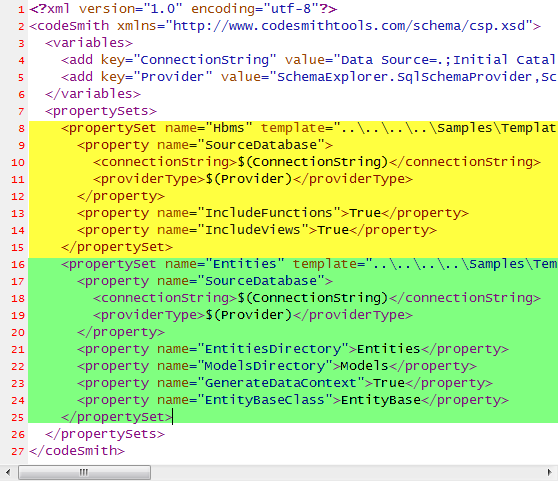Click "SourceDatabase" on line 9
The width and height of the screenshot is (558, 481).
tap(261, 145)
